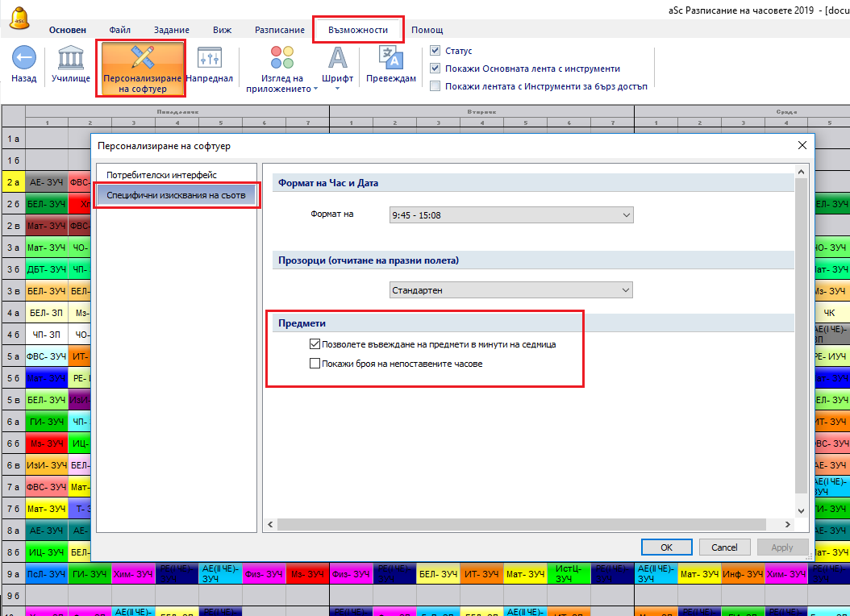Open the Стандартен windows dropdown
The image size is (850, 616).
510,290
